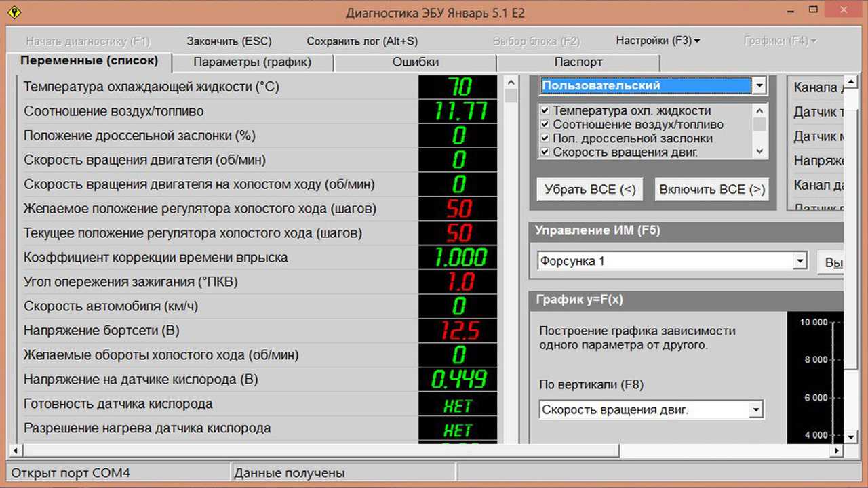Click up arrow of parameter checklist scrollbar
This screenshot has height=488, width=868.
[759, 110]
